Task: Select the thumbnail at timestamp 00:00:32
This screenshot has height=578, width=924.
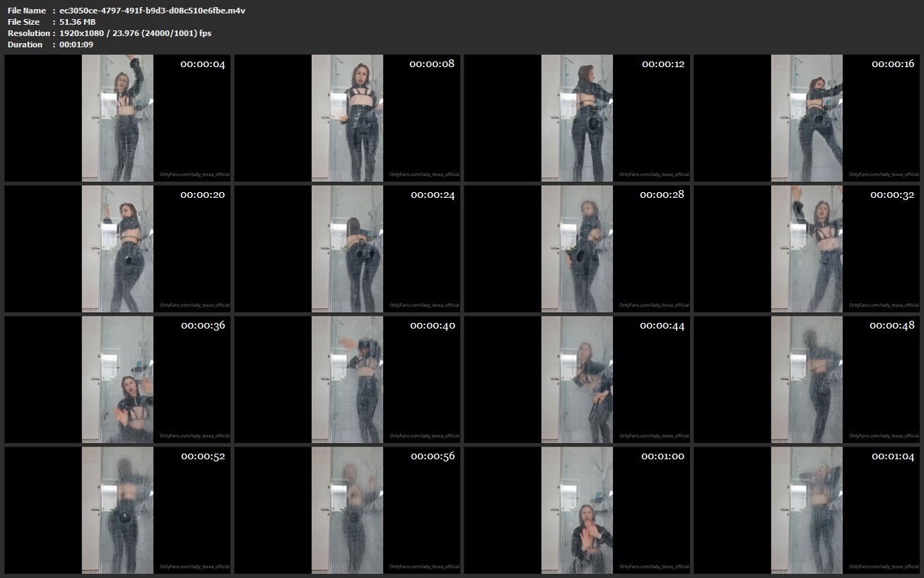Action: pyautogui.click(x=807, y=249)
